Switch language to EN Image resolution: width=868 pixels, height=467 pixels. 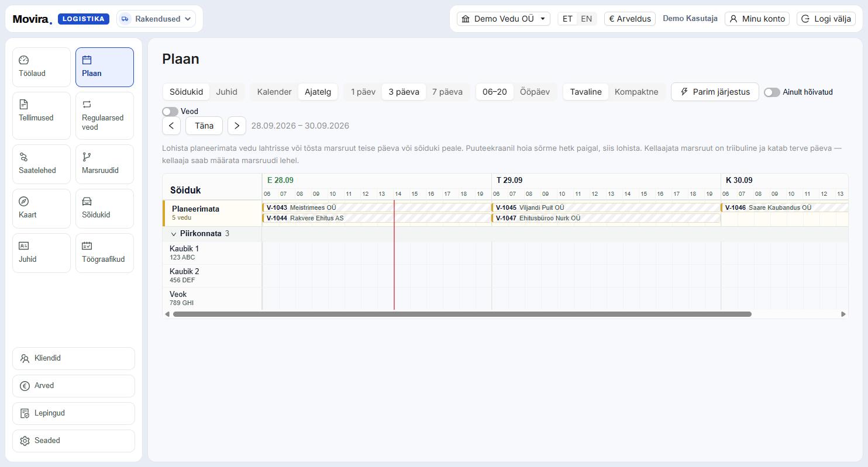[x=586, y=19]
